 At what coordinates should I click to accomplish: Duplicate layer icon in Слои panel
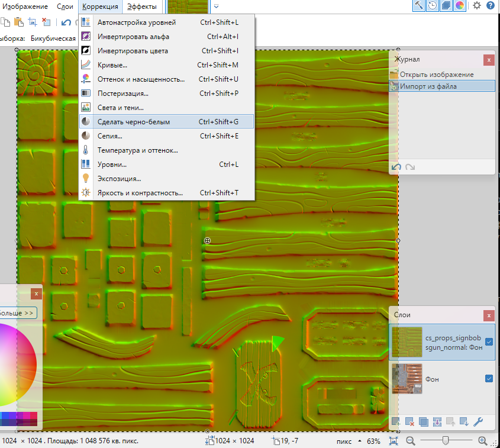tap(424, 421)
